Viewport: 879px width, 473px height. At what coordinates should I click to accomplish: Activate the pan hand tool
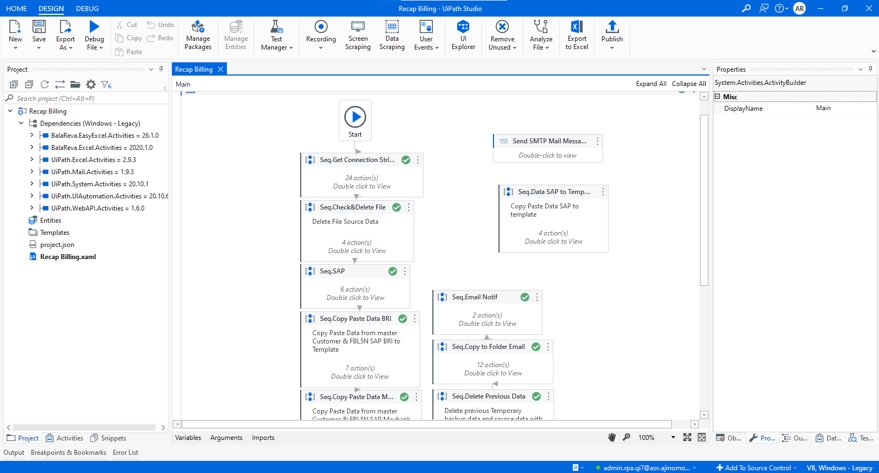[x=612, y=438]
